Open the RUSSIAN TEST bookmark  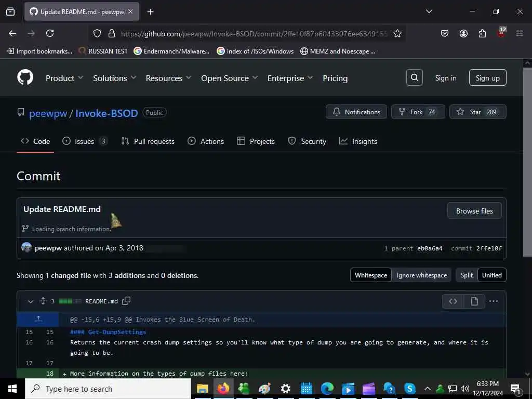pos(103,51)
